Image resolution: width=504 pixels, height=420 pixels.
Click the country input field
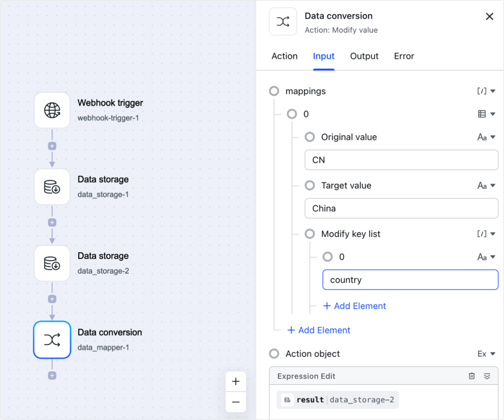point(410,280)
